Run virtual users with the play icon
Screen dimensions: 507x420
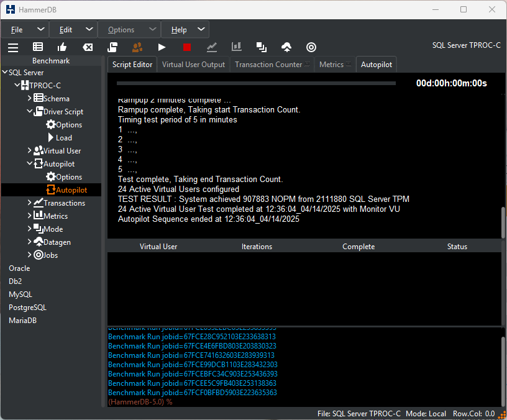click(162, 47)
